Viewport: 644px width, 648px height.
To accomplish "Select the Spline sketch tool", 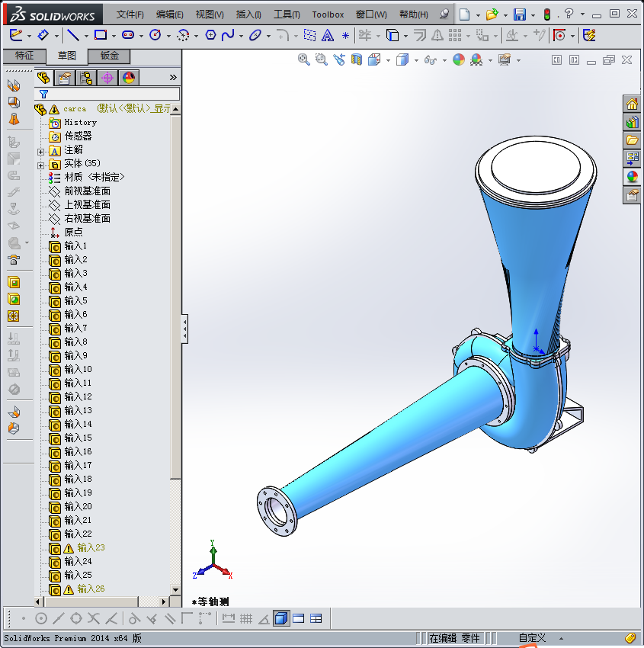I will (x=228, y=36).
